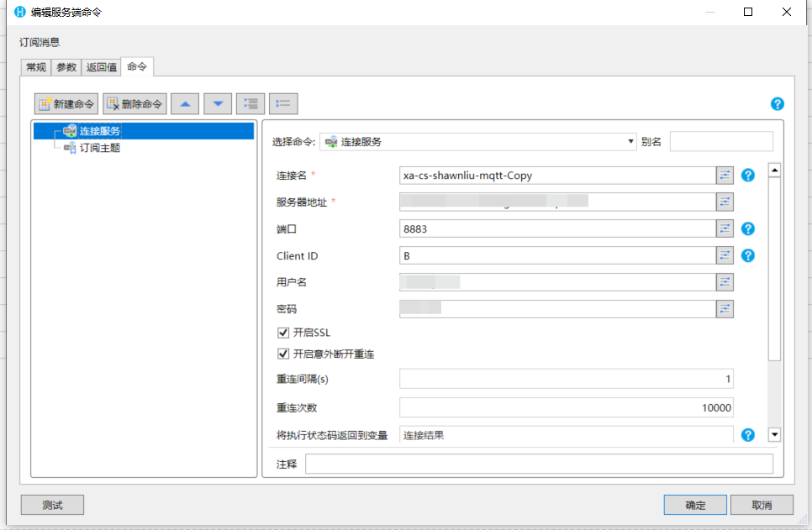The image size is (812, 530).
Task: Click binding icon for server address field
Action: tap(725, 202)
